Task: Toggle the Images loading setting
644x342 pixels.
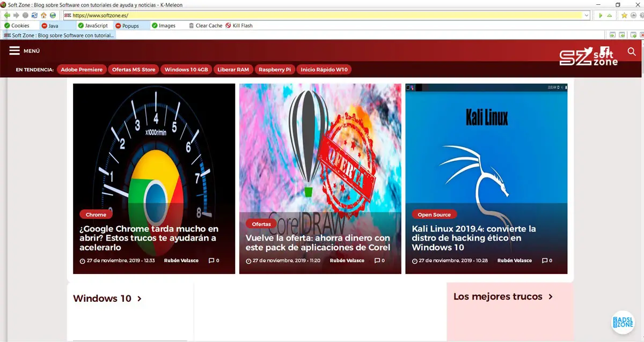Action: (163, 25)
